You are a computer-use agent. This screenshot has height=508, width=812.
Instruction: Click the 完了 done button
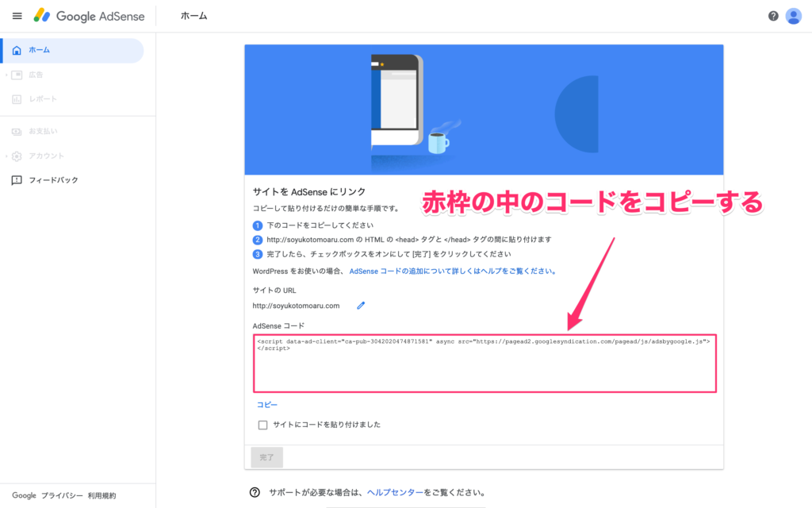(x=266, y=457)
